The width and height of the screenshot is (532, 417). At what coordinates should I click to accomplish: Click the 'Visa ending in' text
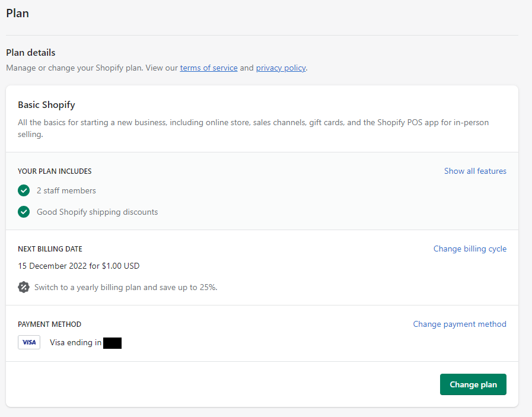[x=75, y=342]
